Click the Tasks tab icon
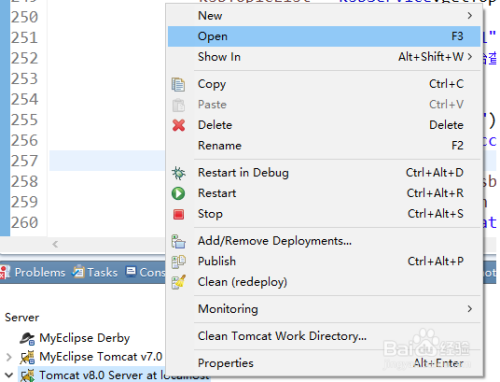 click(x=79, y=272)
